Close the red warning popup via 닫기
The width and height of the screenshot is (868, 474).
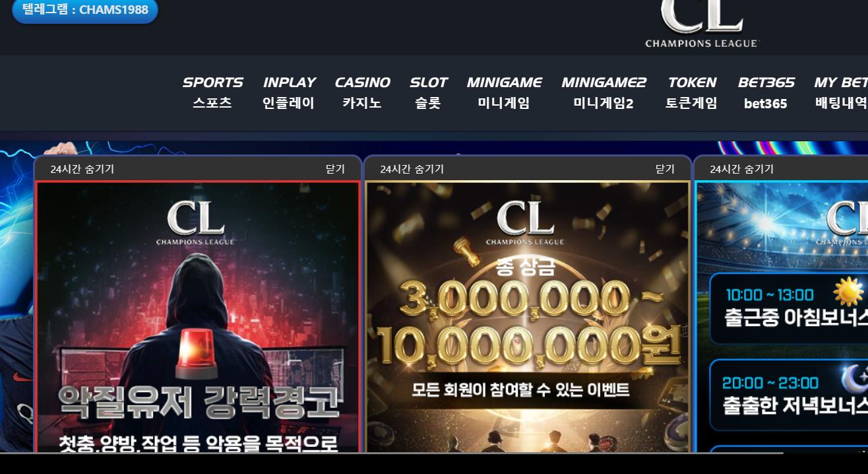point(335,169)
